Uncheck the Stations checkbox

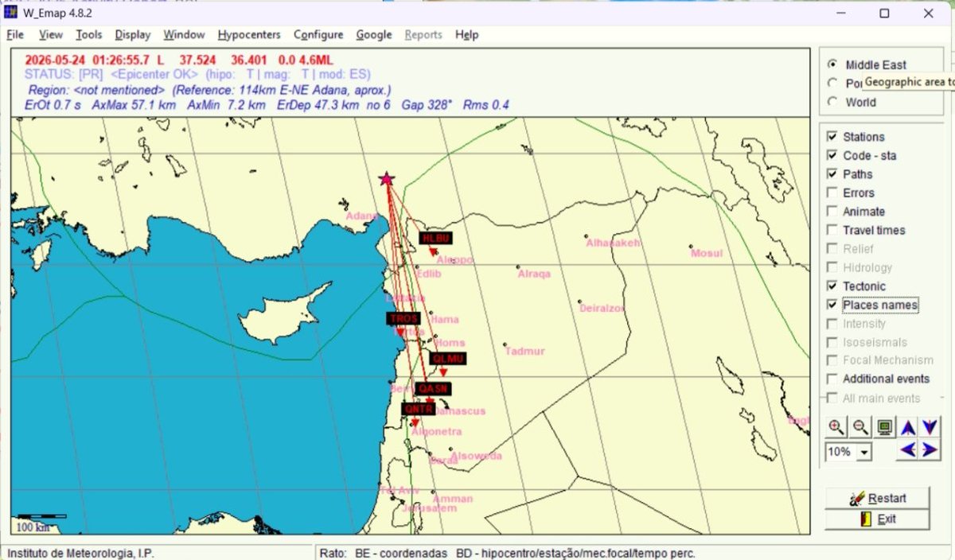[x=832, y=137]
